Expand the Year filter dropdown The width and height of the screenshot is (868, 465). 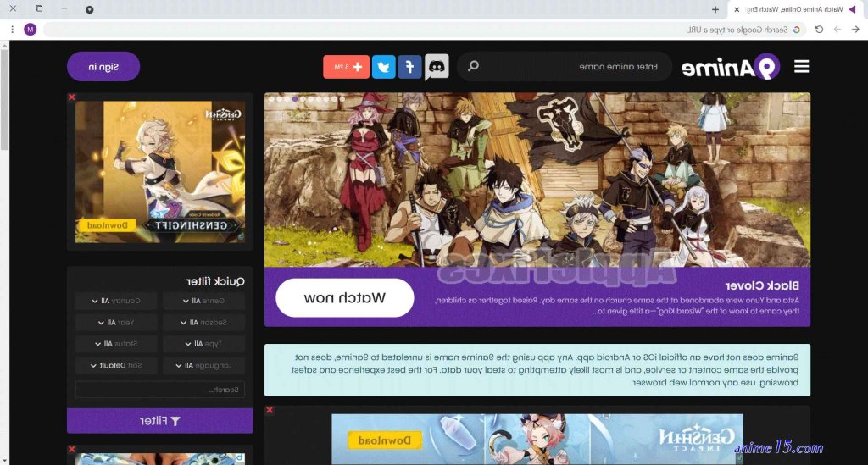(116, 323)
